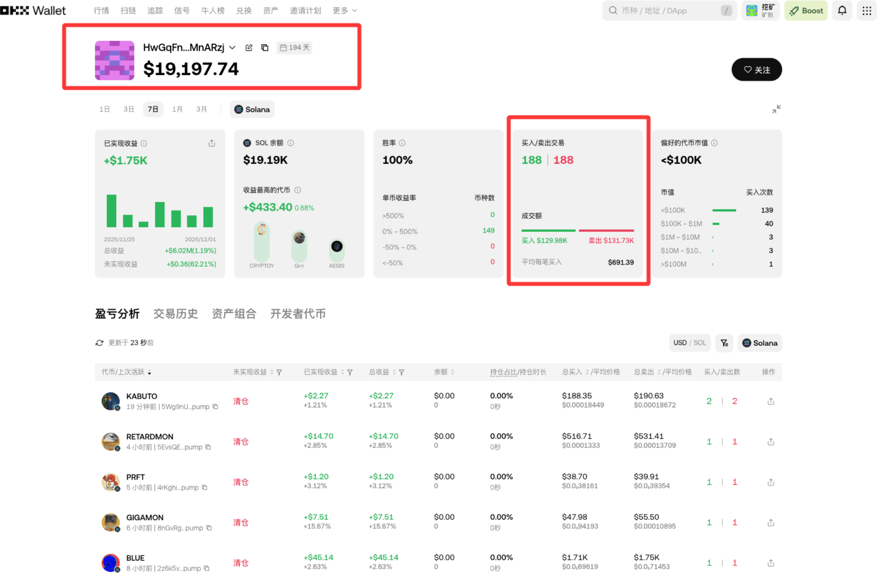884x588 pixels.
Task: Copy the wallet address HwGqFn...MnARzj
Action: 265,47
